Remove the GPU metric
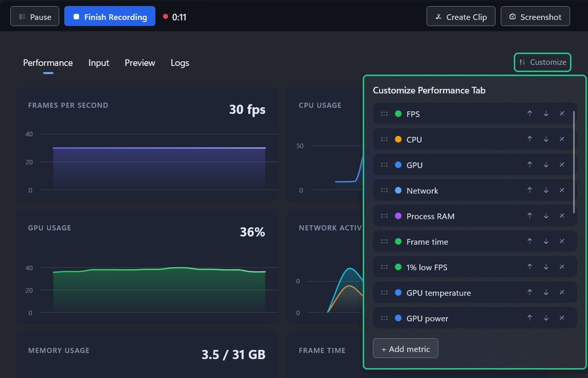The image size is (588, 378). pos(562,165)
